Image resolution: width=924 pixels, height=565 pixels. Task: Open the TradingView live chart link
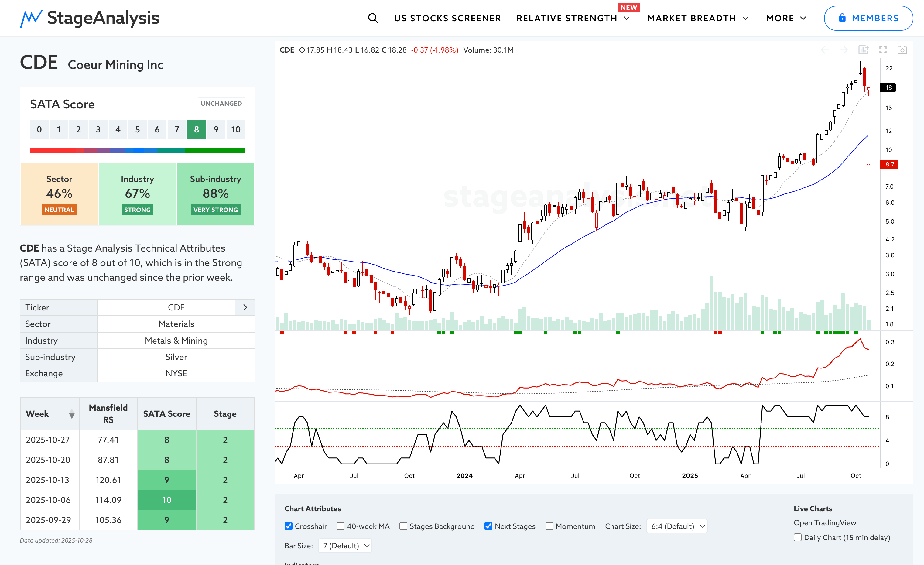pyautogui.click(x=825, y=522)
